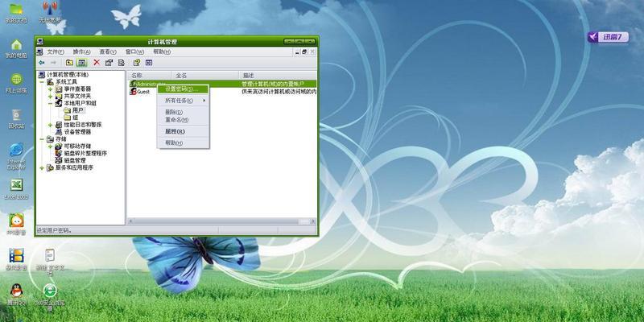Open 网上邻居 desktop icon
Image resolution: width=644 pixels, height=322 pixels.
[x=16, y=84]
